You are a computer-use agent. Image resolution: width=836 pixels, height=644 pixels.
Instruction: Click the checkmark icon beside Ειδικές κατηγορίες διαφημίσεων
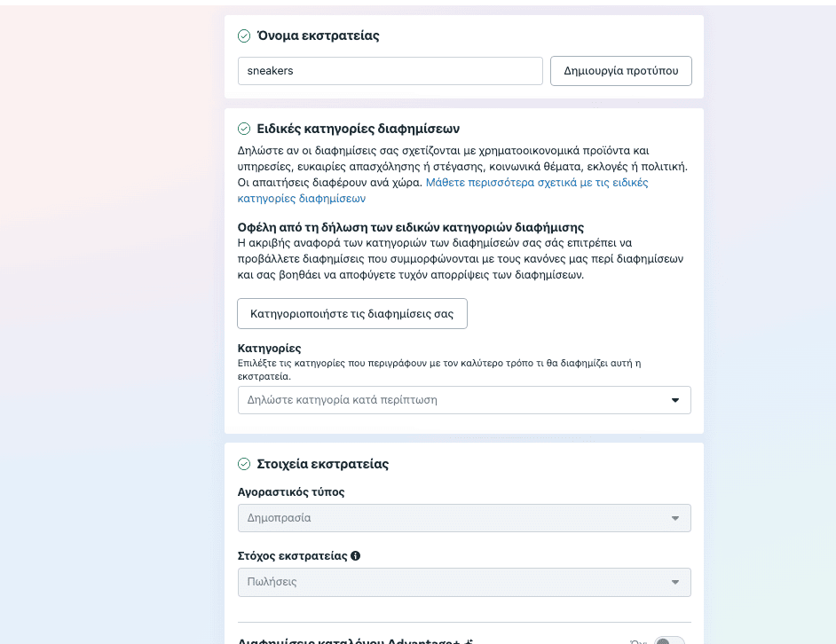click(x=244, y=129)
